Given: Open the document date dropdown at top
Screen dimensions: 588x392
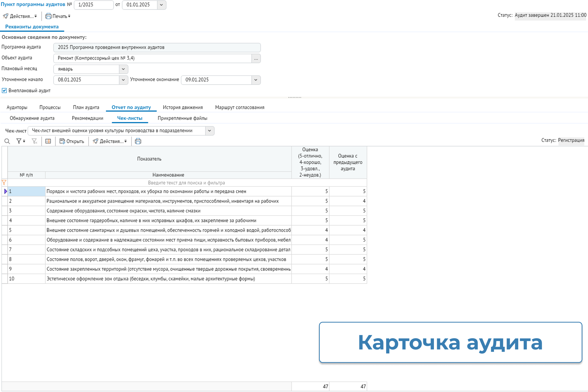Looking at the screenshot, I should point(161,5).
